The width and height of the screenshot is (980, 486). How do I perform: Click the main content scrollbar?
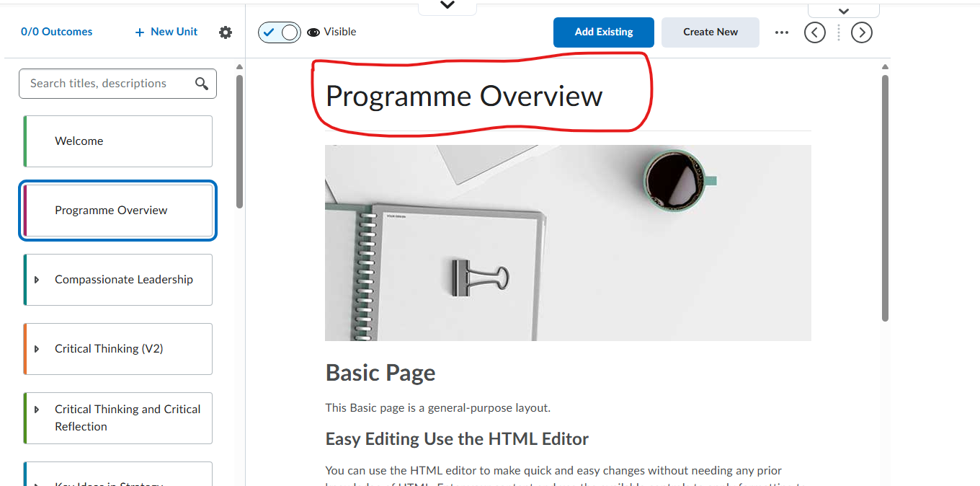coord(885,198)
